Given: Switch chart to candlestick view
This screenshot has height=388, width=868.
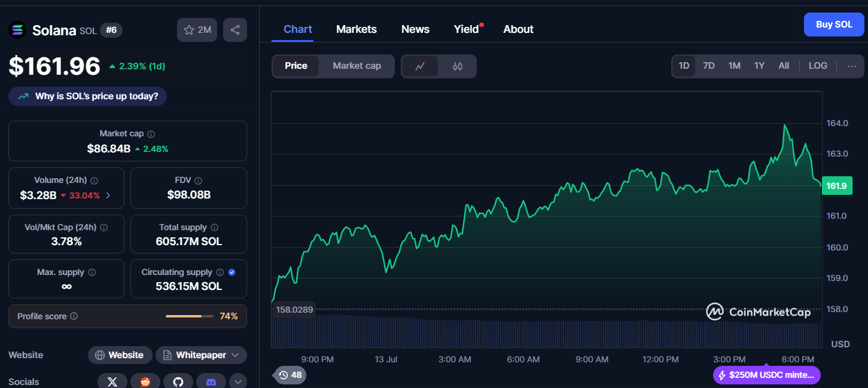Looking at the screenshot, I should click(458, 66).
